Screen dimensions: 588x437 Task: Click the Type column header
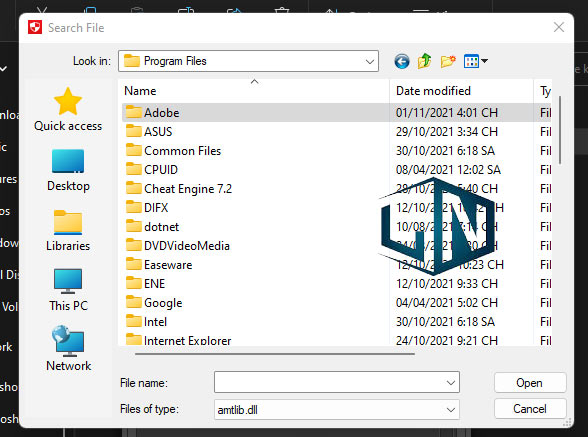pyautogui.click(x=545, y=91)
